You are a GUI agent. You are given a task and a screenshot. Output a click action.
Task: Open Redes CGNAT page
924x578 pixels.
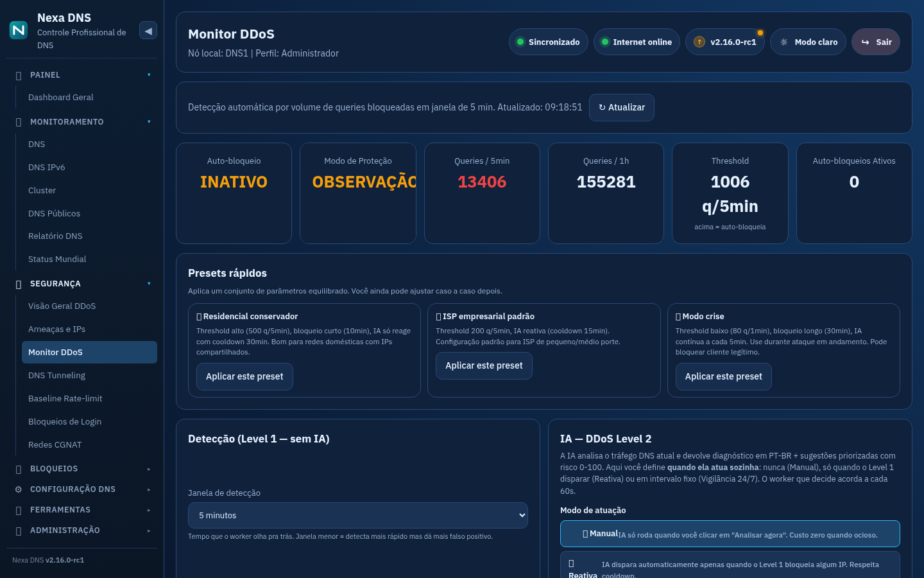[x=89, y=445]
